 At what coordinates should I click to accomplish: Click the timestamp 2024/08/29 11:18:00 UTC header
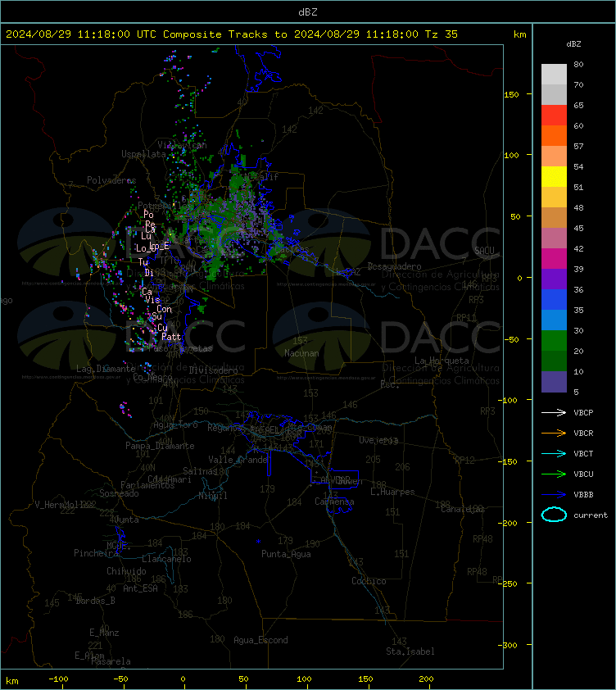[x=81, y=34]
